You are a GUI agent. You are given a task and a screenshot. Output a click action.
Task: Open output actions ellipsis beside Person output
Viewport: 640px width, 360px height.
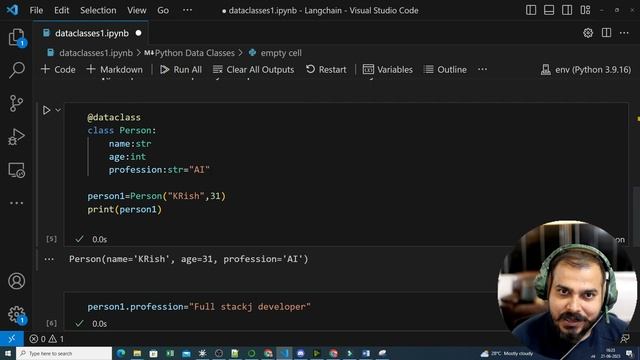tap(49, 259)
